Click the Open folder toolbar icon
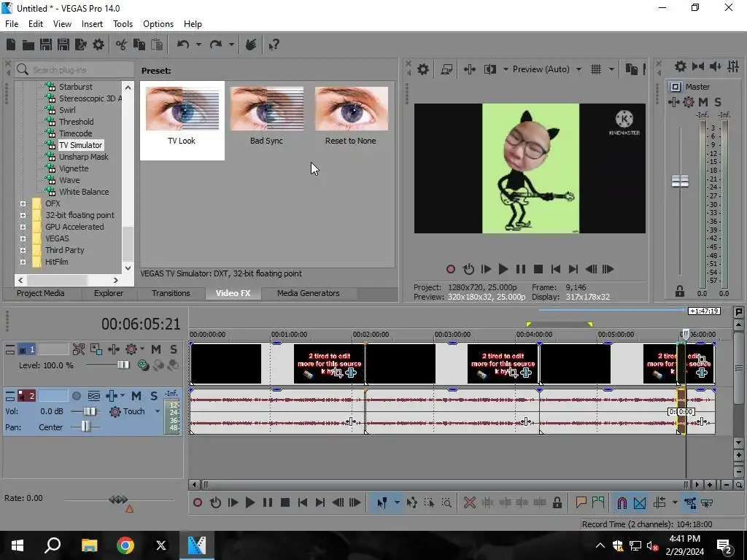The width and height of the screenshot is (747, 560). (28, 44)
